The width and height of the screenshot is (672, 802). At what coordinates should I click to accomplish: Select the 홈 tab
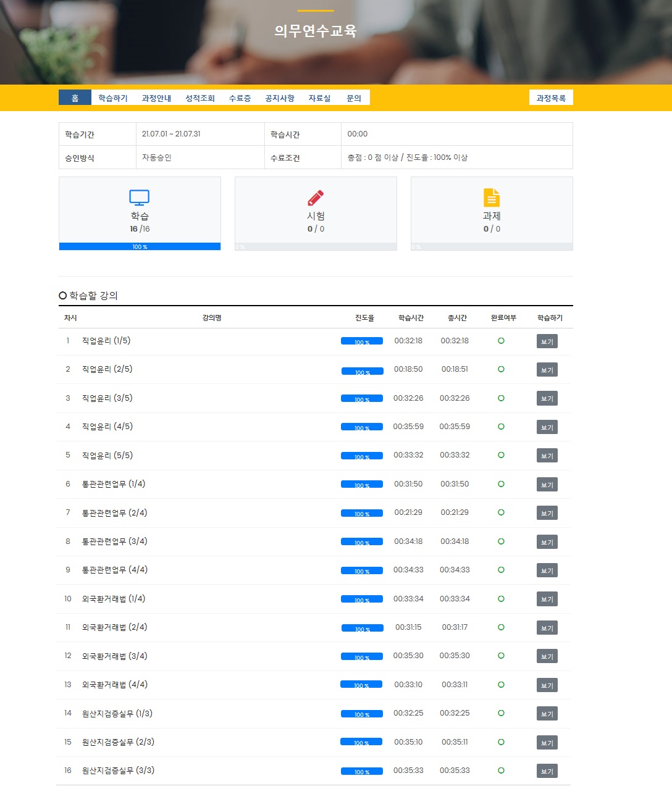point(75,98)
